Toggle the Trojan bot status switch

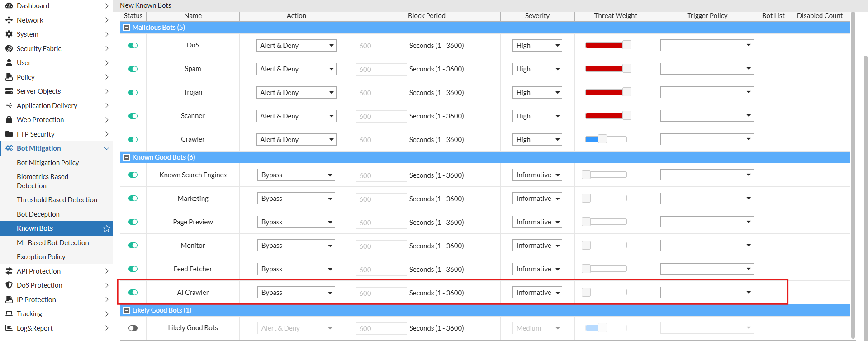133,92
